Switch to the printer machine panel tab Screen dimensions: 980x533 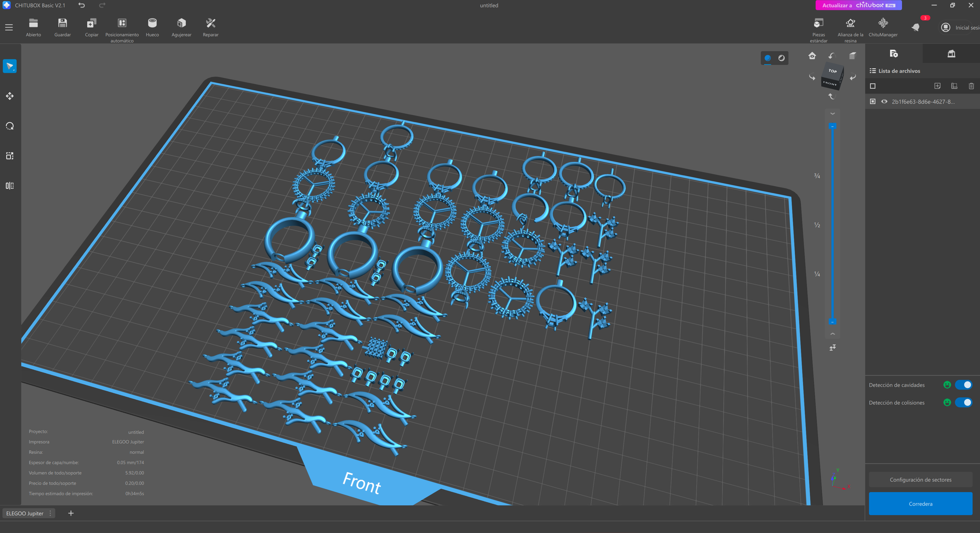[951, 54]
